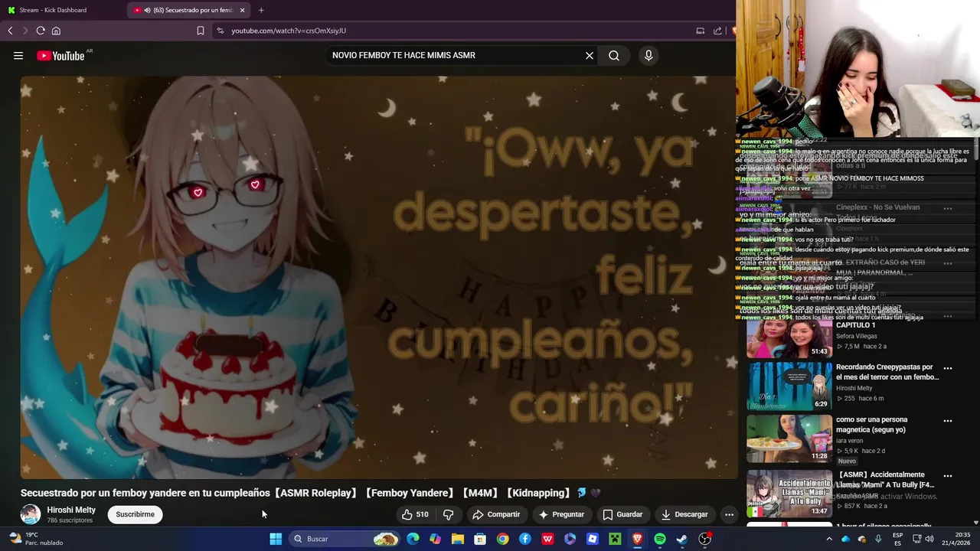Close the YouTube video tab
980x551 pixels.
coord(243,10)
